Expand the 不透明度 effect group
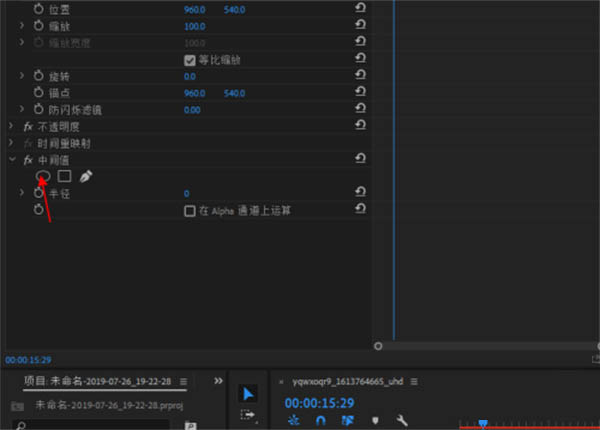Viewport: 600px width, 430px height. (12, 127)
